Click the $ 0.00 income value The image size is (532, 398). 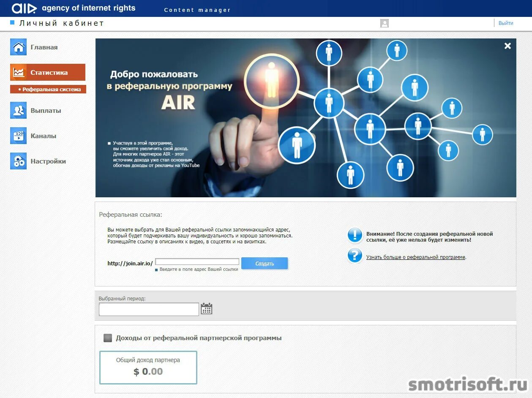tap(148, 372)
